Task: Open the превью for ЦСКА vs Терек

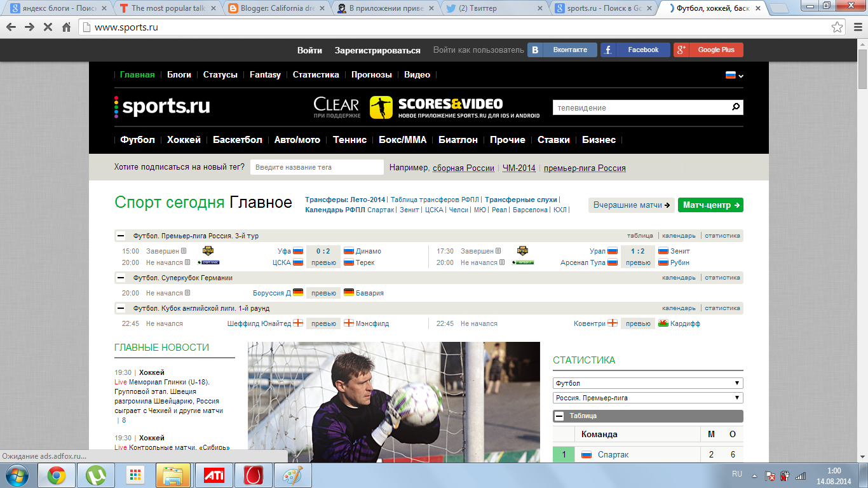Action: point(323,262)
